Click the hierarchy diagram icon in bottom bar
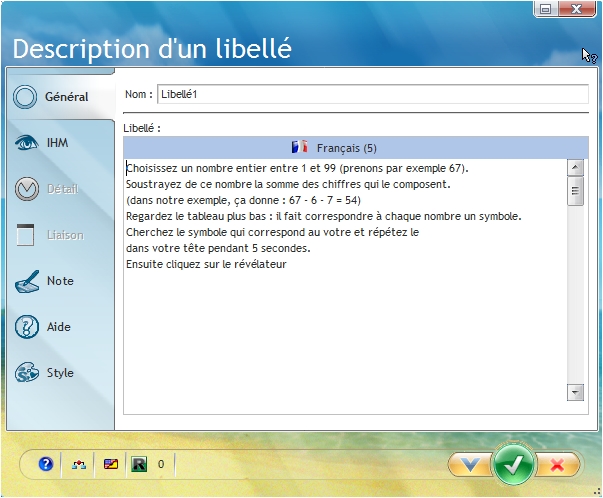 point(79,465)
